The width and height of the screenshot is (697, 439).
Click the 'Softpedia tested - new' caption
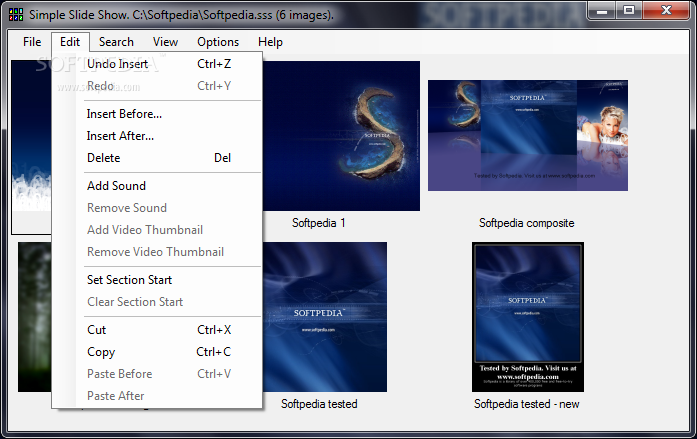point(526,404)
